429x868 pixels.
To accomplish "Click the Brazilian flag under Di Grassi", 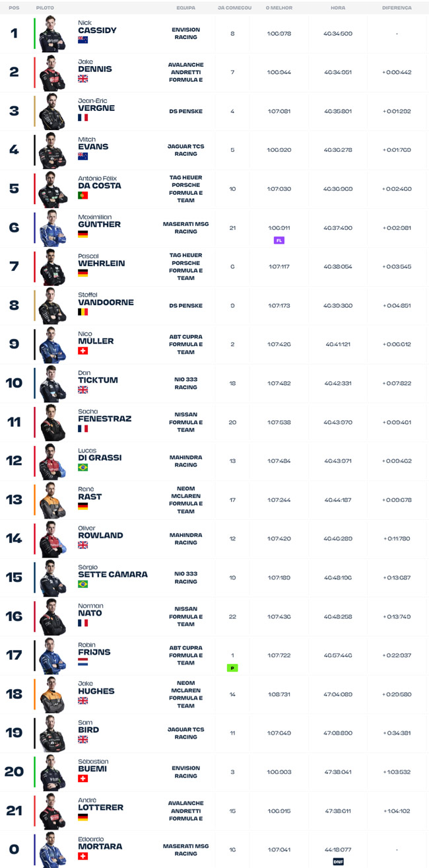I will pos(83,467).
